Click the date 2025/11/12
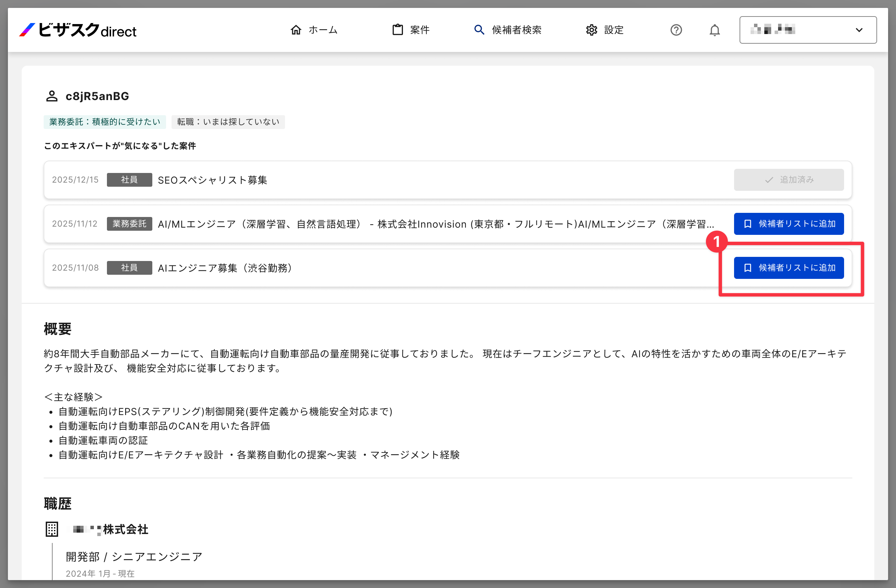Viewport: 896px width, 588px height. tap(75, 224)
